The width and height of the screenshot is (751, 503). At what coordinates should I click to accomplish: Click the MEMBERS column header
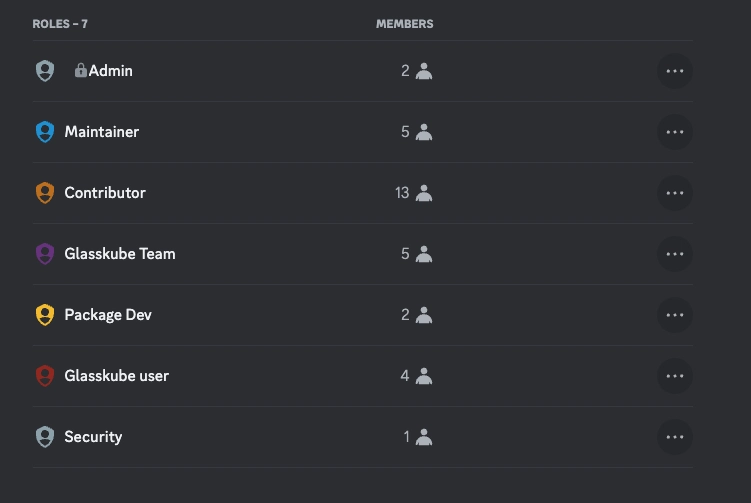coord(405,24)
